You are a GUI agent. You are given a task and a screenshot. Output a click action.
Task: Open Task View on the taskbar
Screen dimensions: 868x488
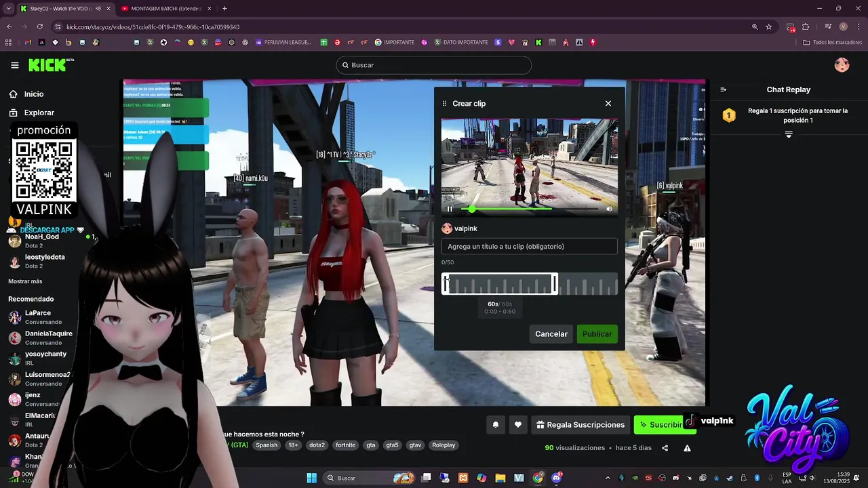426,478
